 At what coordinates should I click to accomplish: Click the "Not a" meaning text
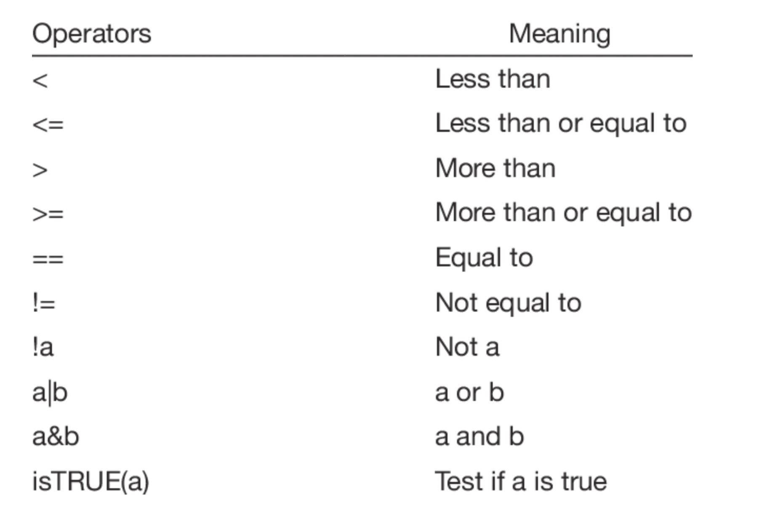point(467,347)
